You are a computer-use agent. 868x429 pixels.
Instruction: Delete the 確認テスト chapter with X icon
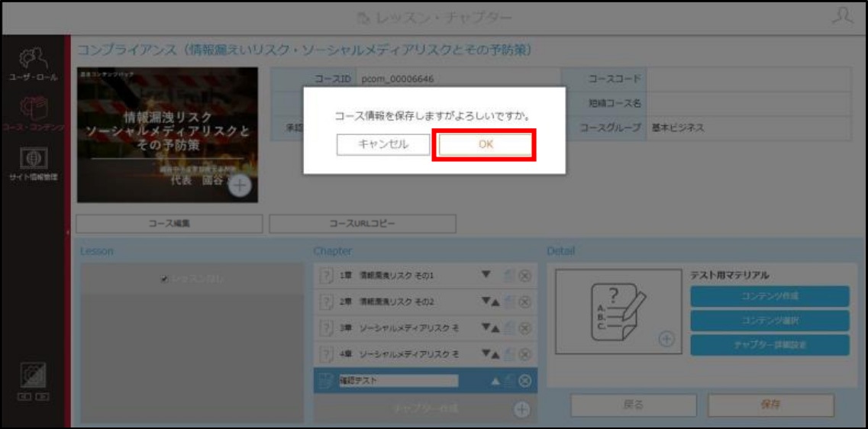pyautogui.click(x=524, y=381)
